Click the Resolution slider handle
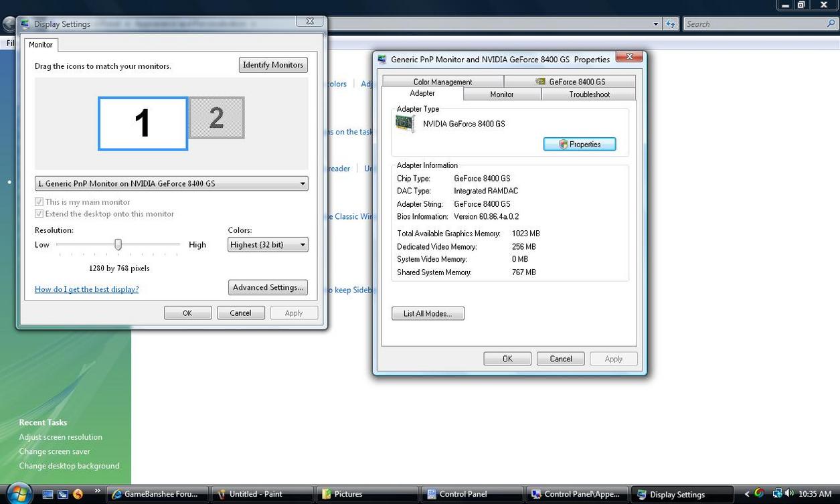 pyautogui.click(x=118, y=245)
